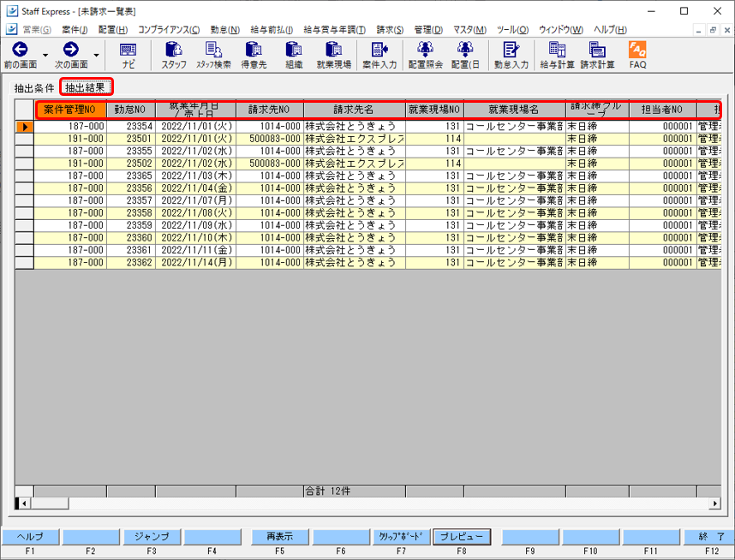Viewport: 735px width, 560px height.
Task: Click the document icon left of 営業 menu
Action: point(12,29)
